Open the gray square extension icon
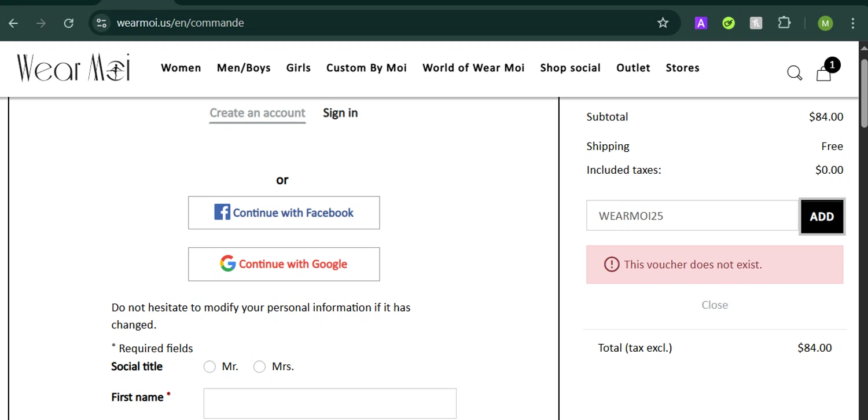 click(756, 23)
